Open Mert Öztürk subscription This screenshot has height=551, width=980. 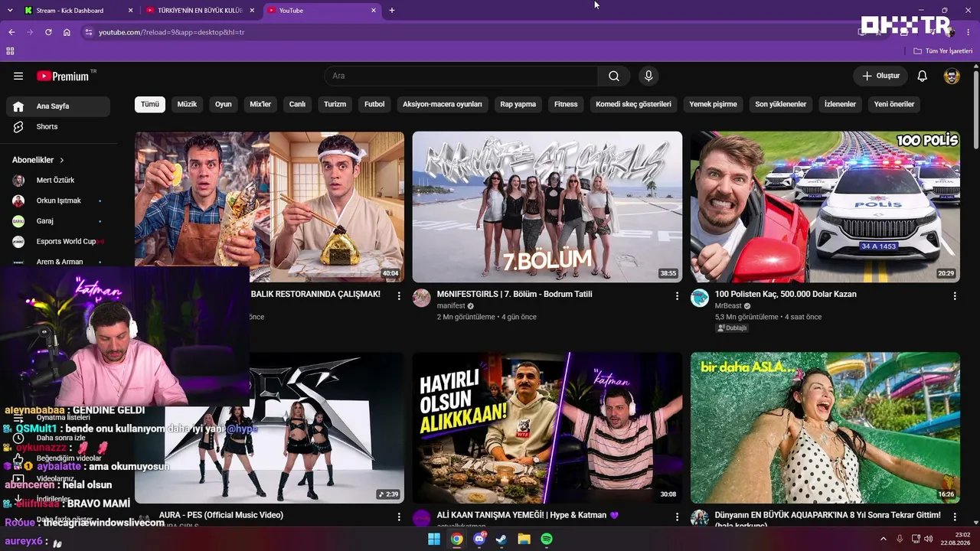tap(58, 181)
